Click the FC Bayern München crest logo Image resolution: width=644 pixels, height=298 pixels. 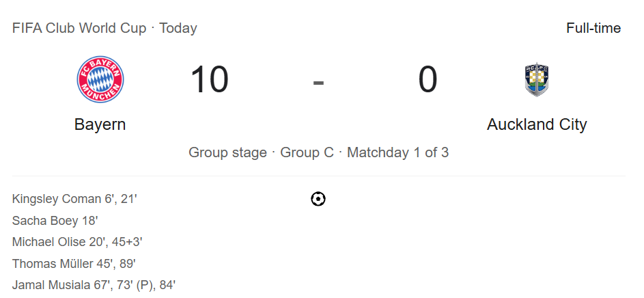coord(100,79)
